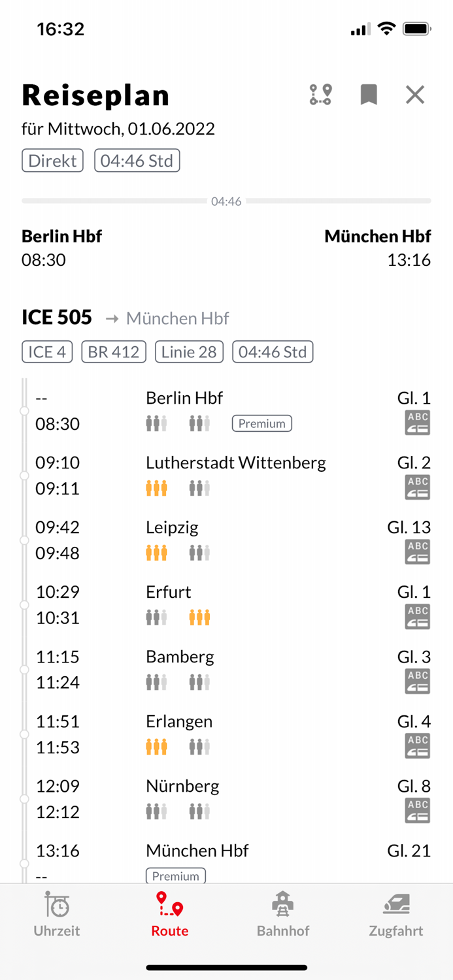The image size is (453, 980).
Task: Expand the BR 412 chip
Action: tap(113, 351)
